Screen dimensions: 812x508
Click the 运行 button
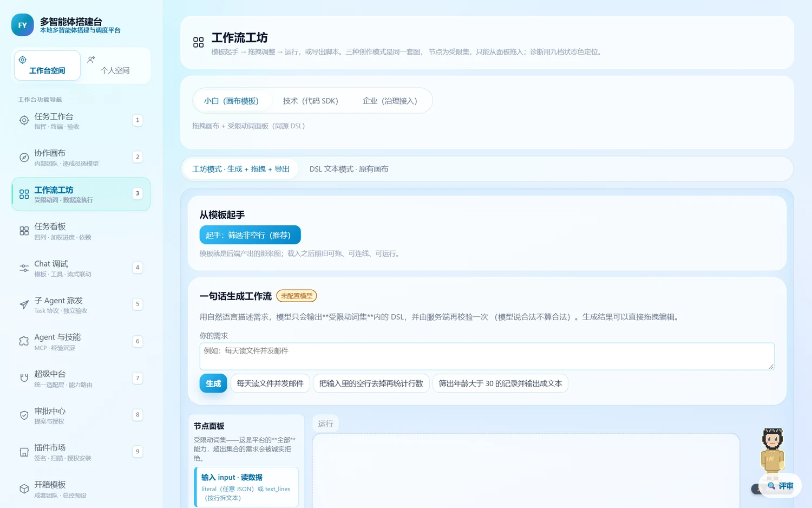[326, 424]
